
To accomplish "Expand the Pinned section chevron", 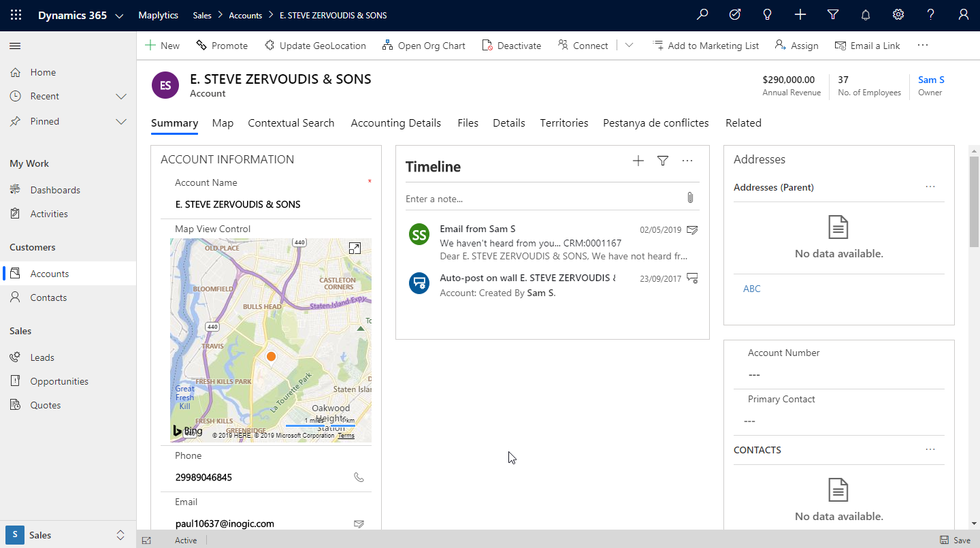I will [x=121, y=122].
